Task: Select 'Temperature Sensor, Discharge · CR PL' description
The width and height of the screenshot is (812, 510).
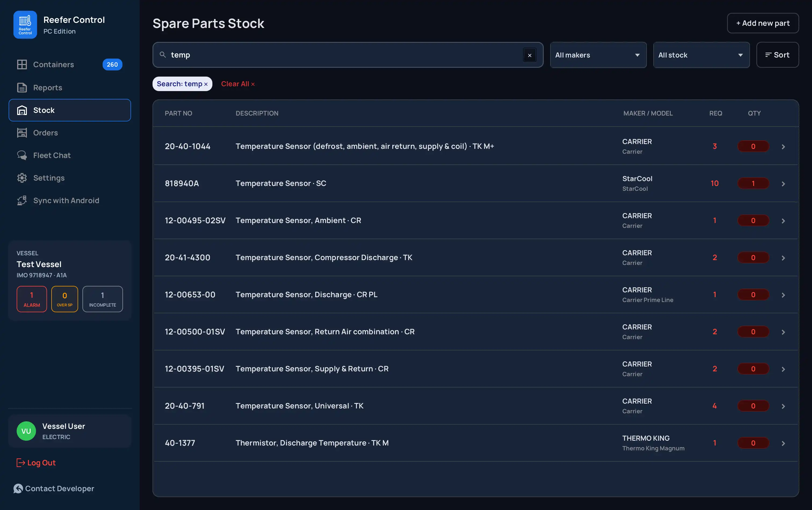Action: click(306, 295)
